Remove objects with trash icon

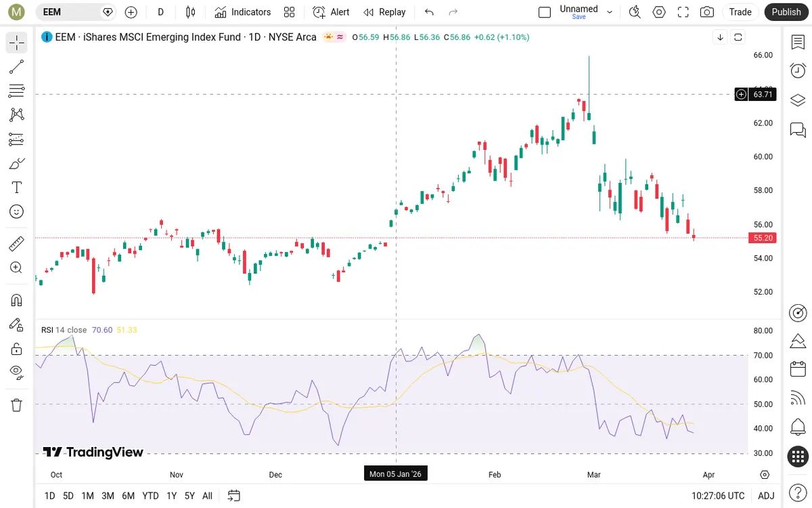(17, 405)
